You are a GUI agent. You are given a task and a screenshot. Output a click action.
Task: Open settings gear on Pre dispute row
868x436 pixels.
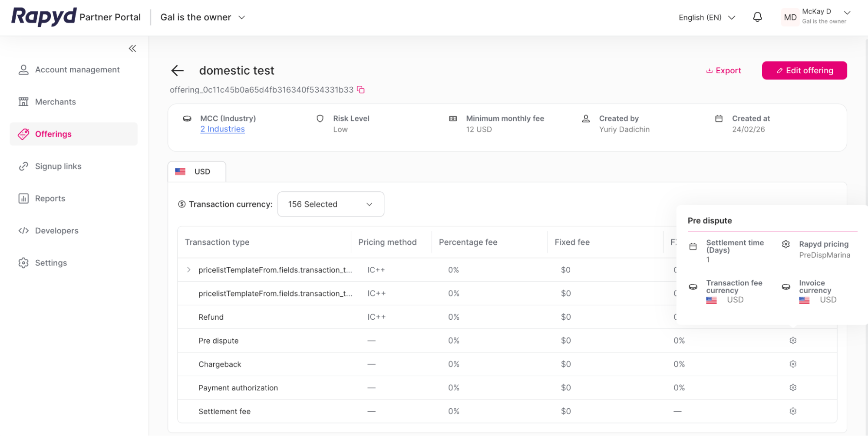[x=793, y=340]
